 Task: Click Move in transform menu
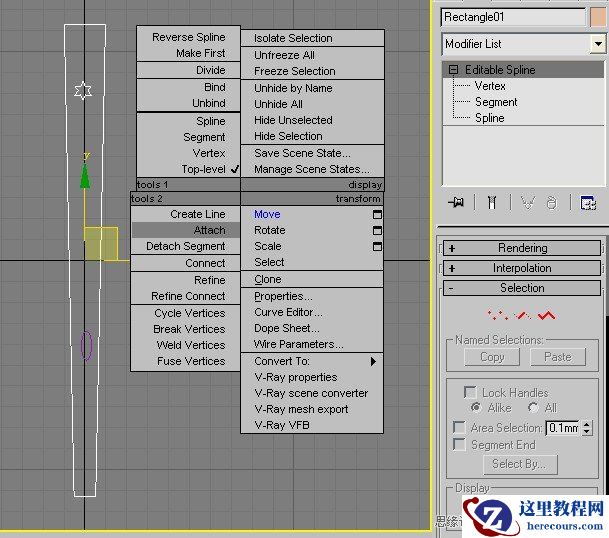tap(268, 214)
